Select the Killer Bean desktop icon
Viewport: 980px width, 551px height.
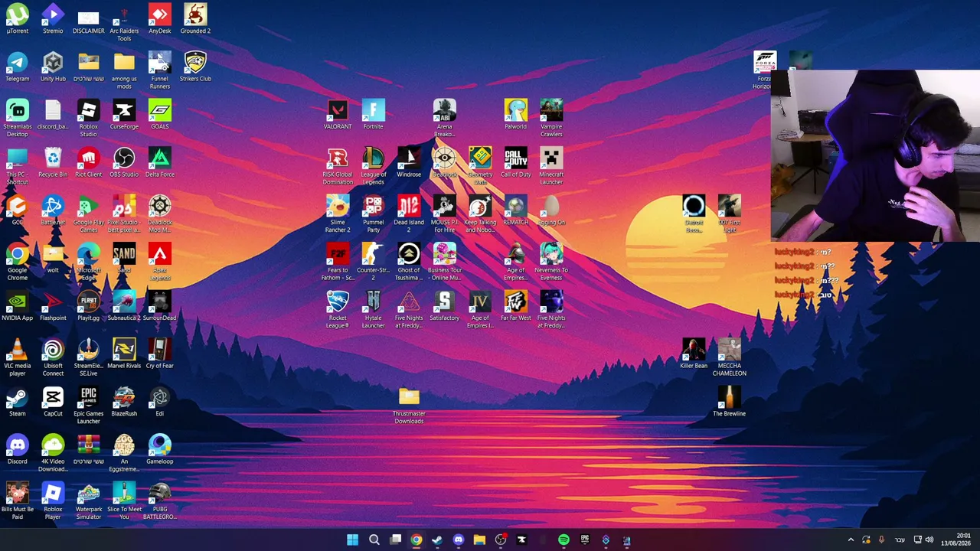694,354
